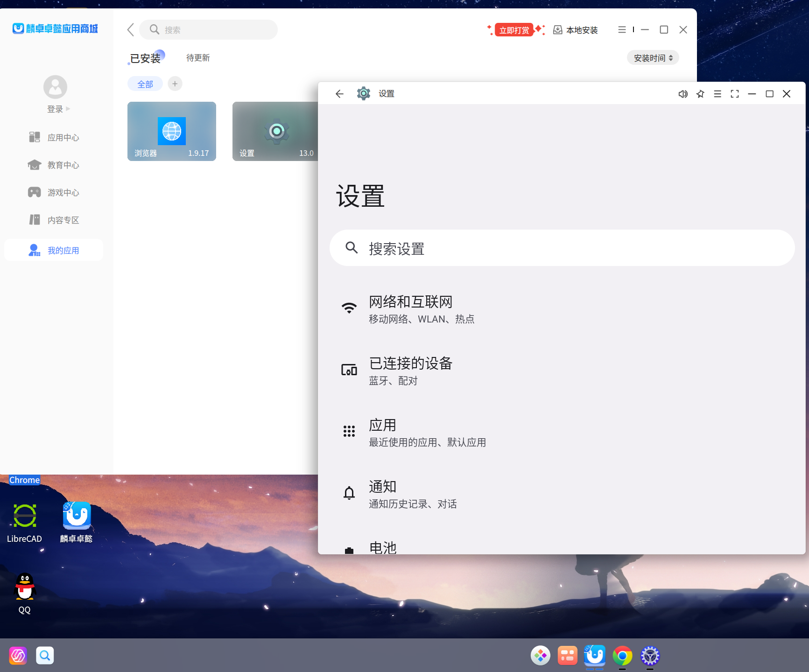Click the Settings search field
This screenshot has width=809, height=672.
pos(562,248)
